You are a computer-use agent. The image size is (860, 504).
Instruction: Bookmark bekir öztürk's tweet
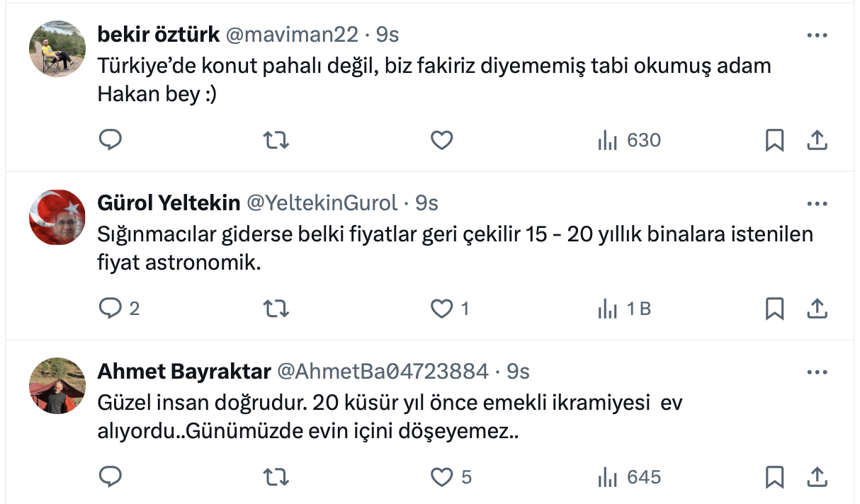(774, 141)
